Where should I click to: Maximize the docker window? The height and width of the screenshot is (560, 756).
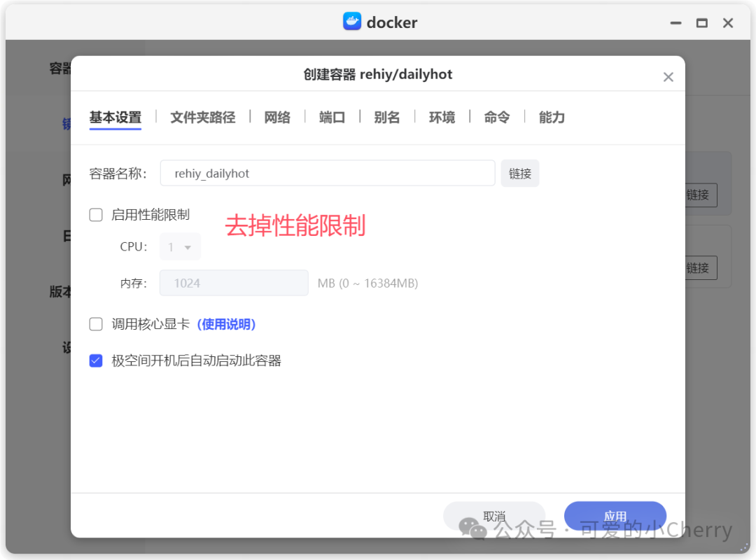[702, 22]
